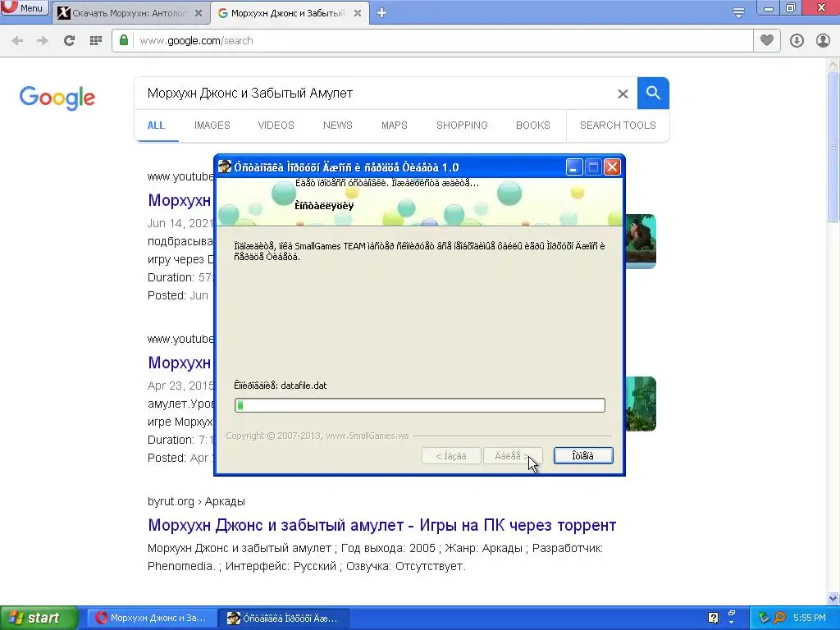Select the SHOPPING search tab
This screenshot has width=840, height=630.
pyautogui.click(x=462, y=126)
